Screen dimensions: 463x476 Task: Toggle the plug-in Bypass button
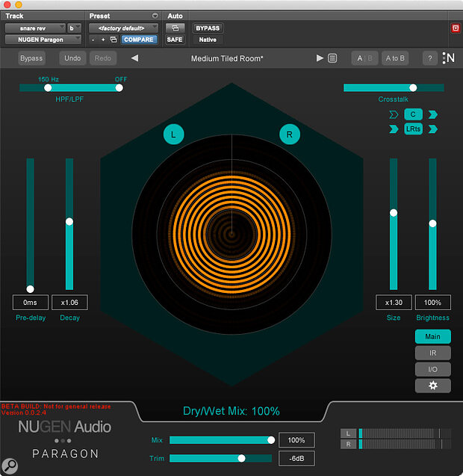tap(31, 58)
